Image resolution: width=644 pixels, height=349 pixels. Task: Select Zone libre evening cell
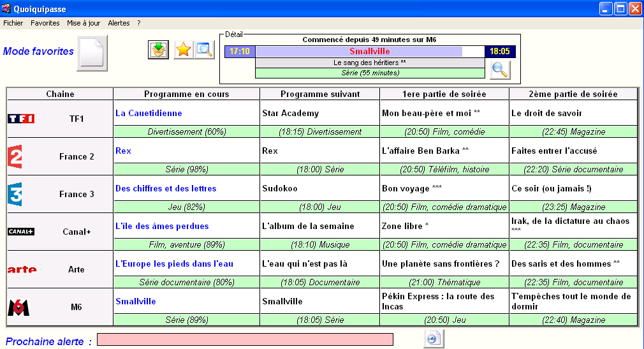(x=444, y=226)
